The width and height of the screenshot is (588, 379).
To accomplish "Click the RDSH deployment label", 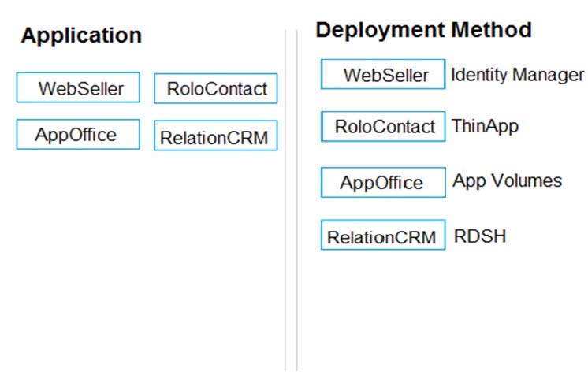I will click(480, 236).
